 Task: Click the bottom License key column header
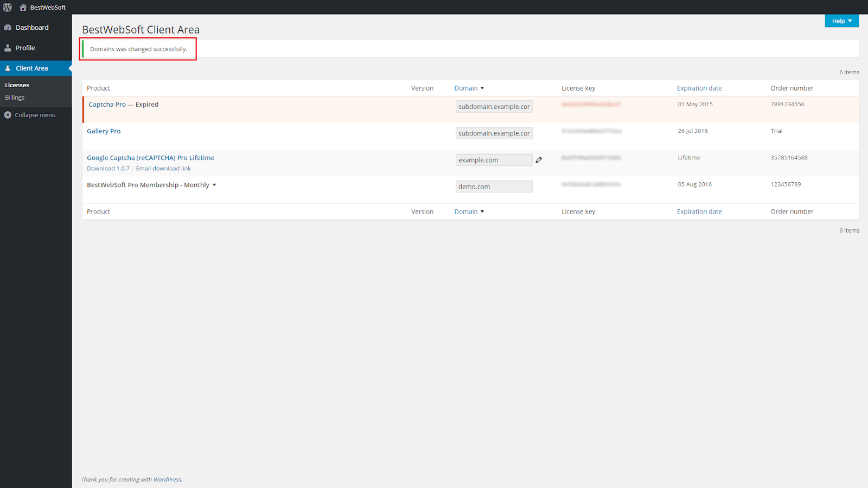(x=578, y=211)
